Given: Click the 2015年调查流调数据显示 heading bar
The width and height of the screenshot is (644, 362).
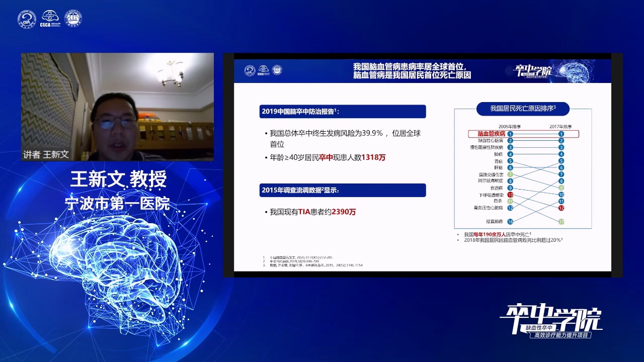Looking at the screenshot, I should click(343, 190).
